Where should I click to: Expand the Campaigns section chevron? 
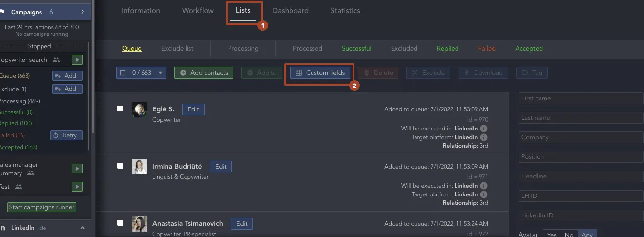(83, 12)
